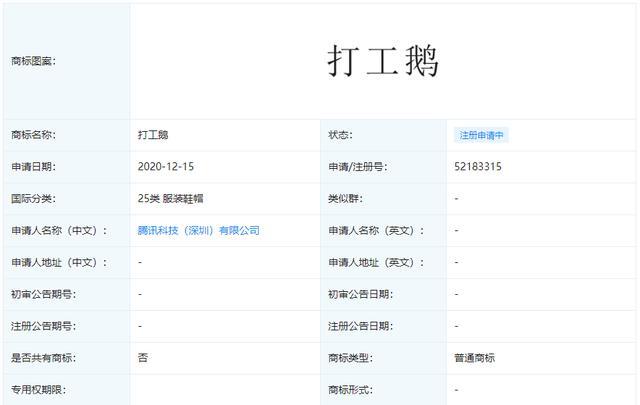Click the 普通商标 trademark type value
640x405 pixels.
click(x=474, y=357)
